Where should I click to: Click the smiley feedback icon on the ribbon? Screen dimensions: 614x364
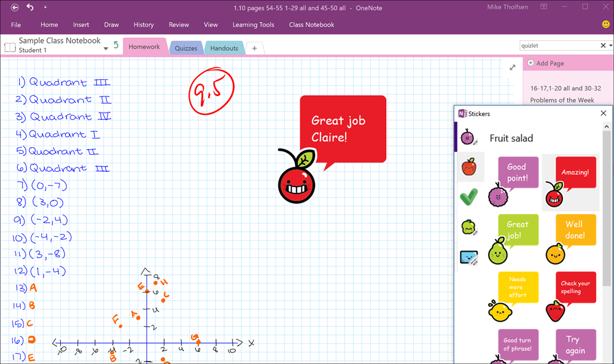(x=607, y=25)
